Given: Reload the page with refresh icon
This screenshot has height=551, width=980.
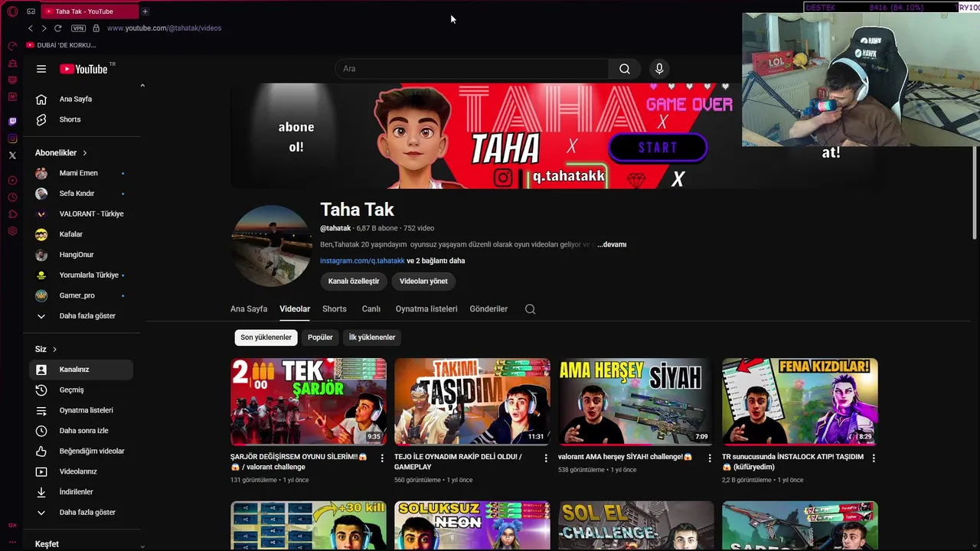Looking at the screenshot, I should point(57,28).
